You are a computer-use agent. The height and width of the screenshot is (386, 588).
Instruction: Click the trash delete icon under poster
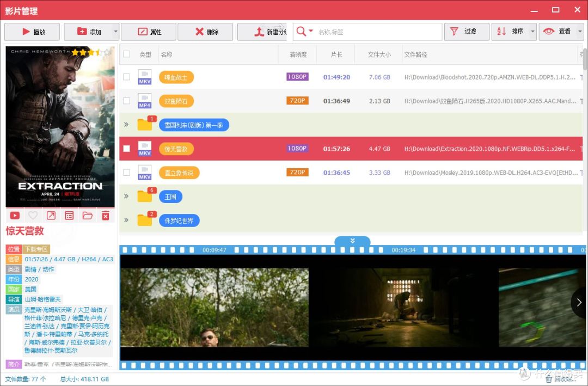[x=106, y=215]
